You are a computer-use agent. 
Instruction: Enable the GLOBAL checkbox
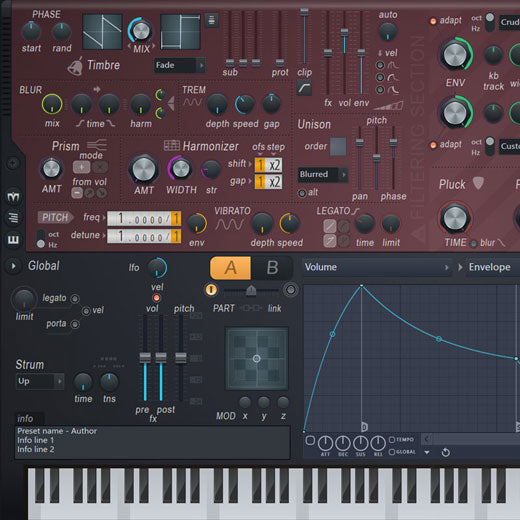tap(392, 452)
